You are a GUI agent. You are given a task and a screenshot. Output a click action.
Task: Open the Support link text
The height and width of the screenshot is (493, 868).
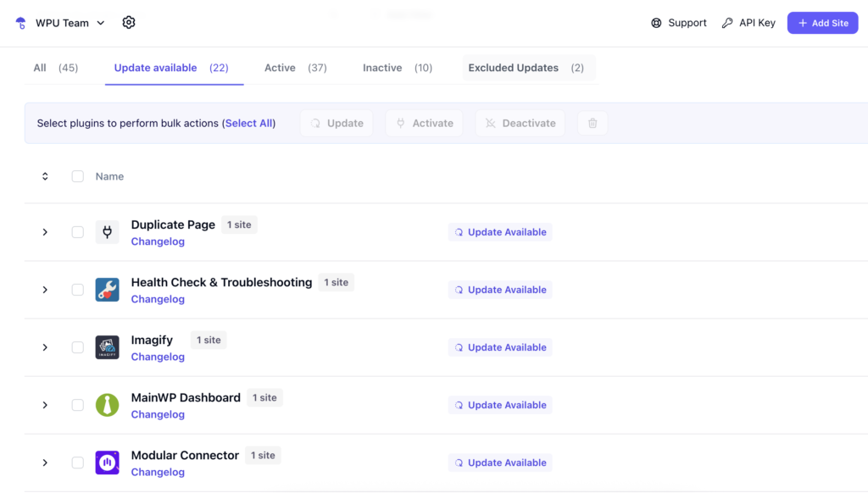tap(687, 23)
